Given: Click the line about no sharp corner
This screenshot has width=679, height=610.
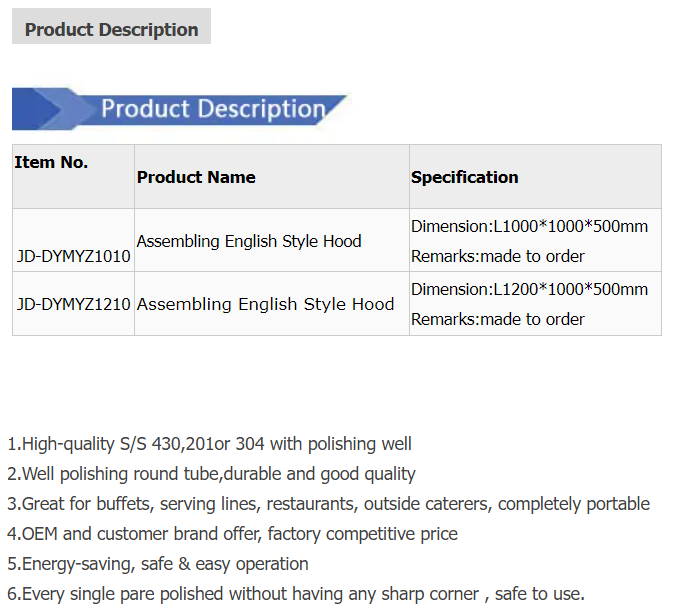Looking at the screenshot, I should (296, 594).
